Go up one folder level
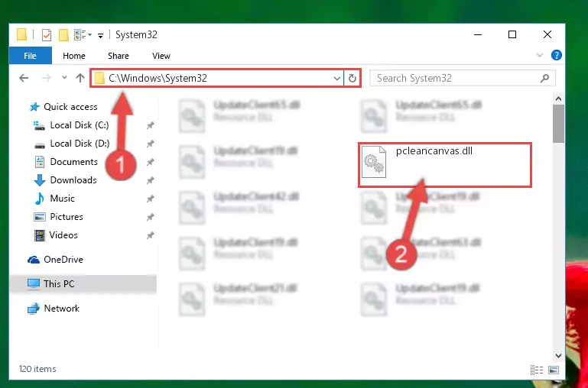Image resolution: width=588 pixels, height=388 pixels. coord(80,78)
